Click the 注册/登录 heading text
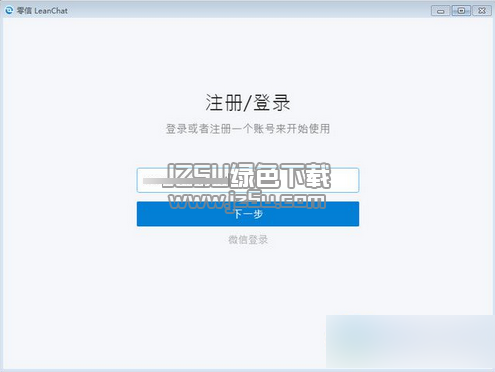The image size is (495, 372). [248, 102]
